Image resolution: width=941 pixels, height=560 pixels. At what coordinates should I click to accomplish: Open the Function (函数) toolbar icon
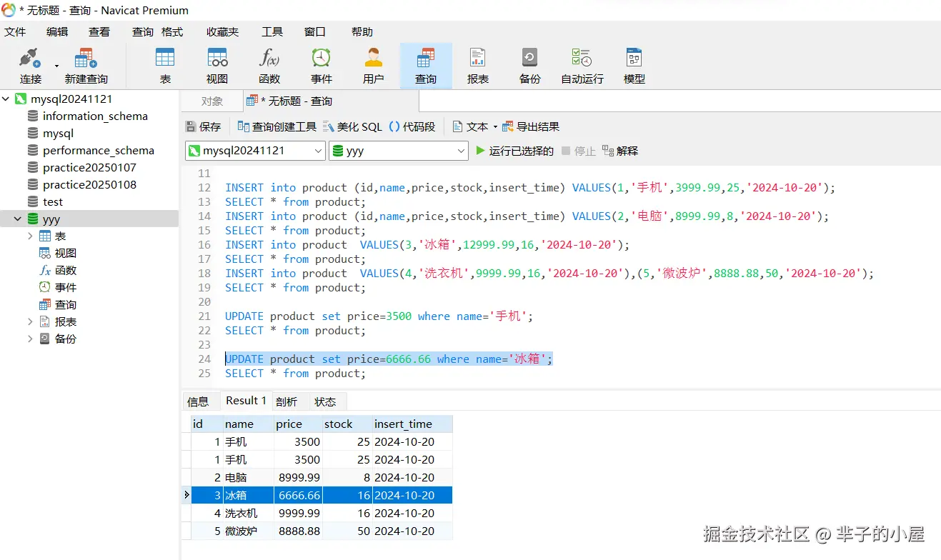pyautogui.click(x=269, y=66)
